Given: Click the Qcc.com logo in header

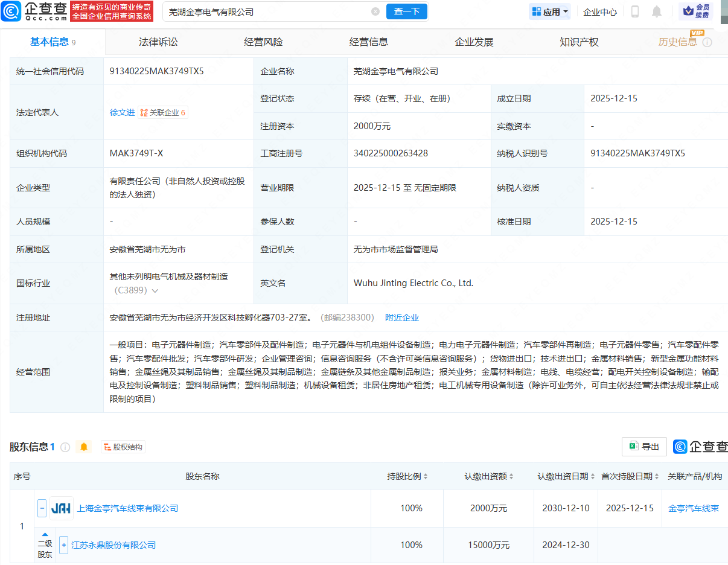Looking at the screenshot, I should [34, 11].
